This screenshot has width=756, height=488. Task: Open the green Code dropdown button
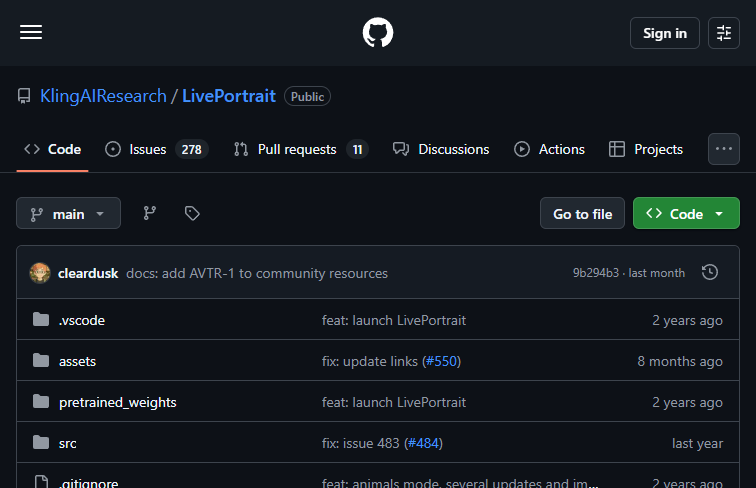(686, 213)
